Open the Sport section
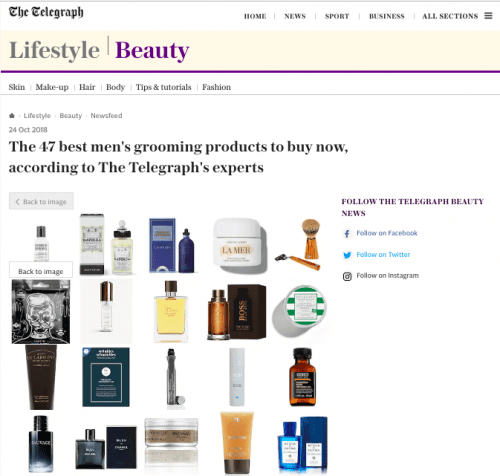Image resolution: width=500 pixels, height=476 pixels. pos(337,16)
